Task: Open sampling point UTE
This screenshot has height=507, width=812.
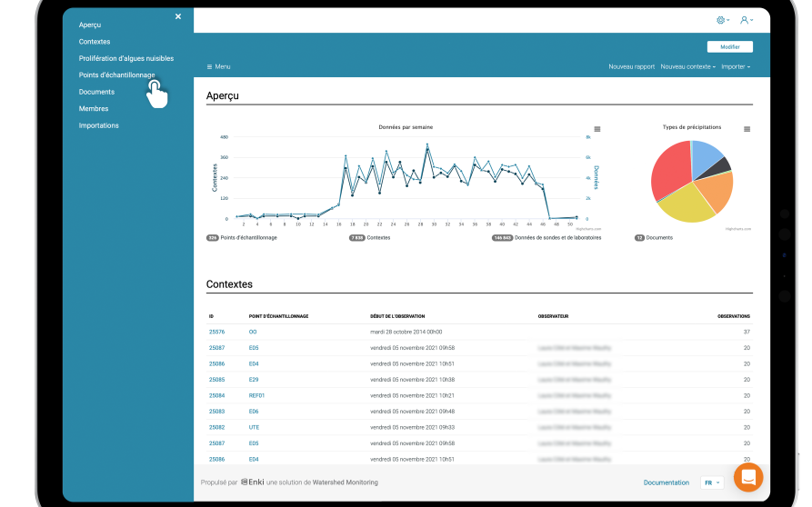Action: coord(254,428)
